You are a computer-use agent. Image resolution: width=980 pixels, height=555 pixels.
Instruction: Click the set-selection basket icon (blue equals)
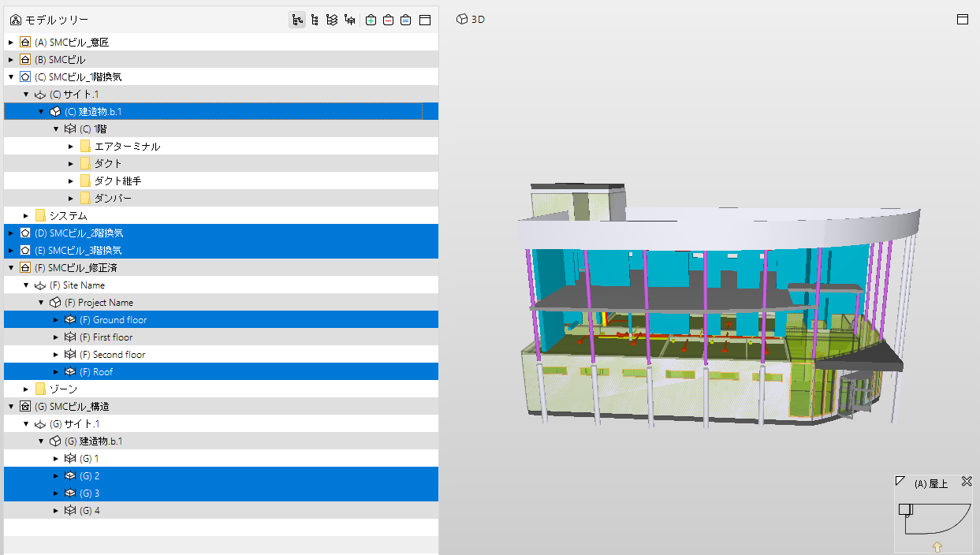pos(405,20)
